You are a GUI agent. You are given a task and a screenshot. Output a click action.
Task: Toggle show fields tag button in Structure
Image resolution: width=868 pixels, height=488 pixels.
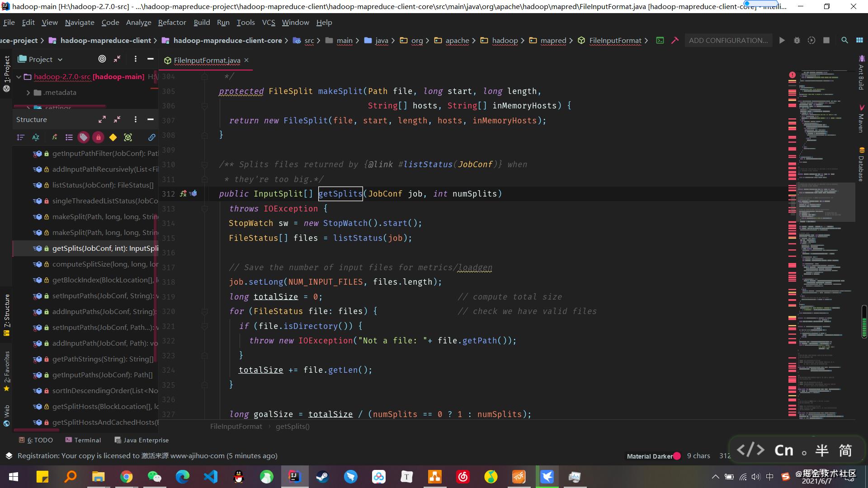click(x=83, y=137)
